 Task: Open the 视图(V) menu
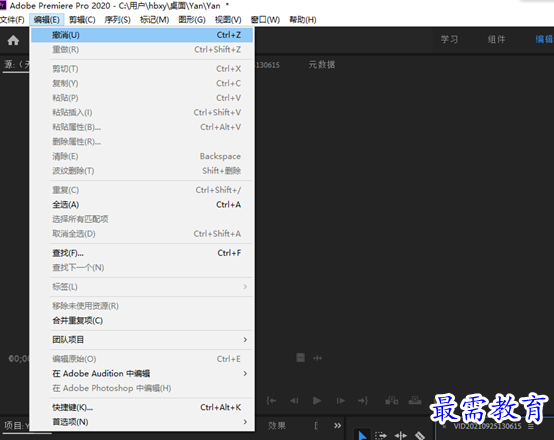228,20
